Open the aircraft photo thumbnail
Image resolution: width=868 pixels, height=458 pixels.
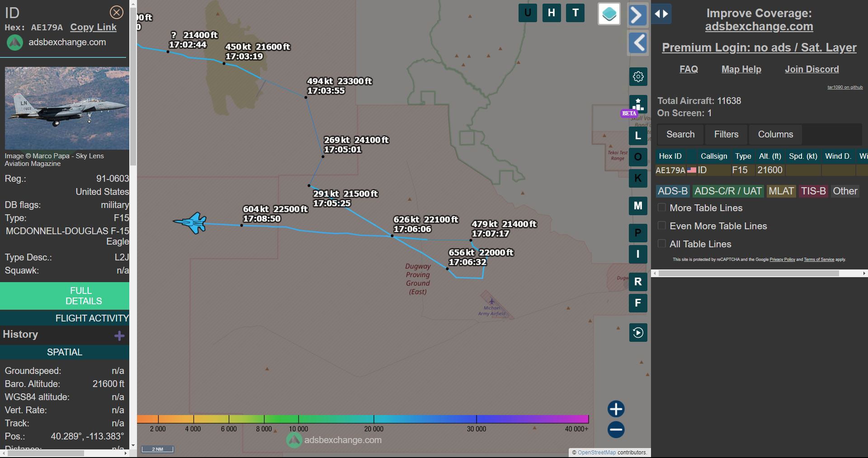pos(67,108)
